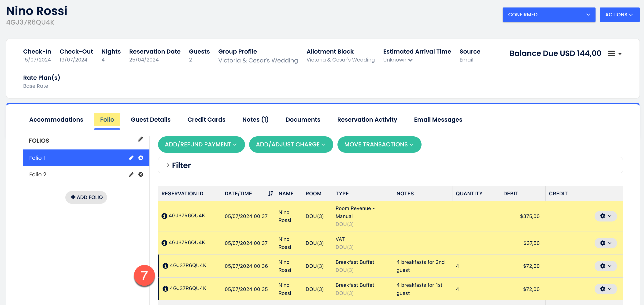Open the Reservation Activity tab

point(367,120)
